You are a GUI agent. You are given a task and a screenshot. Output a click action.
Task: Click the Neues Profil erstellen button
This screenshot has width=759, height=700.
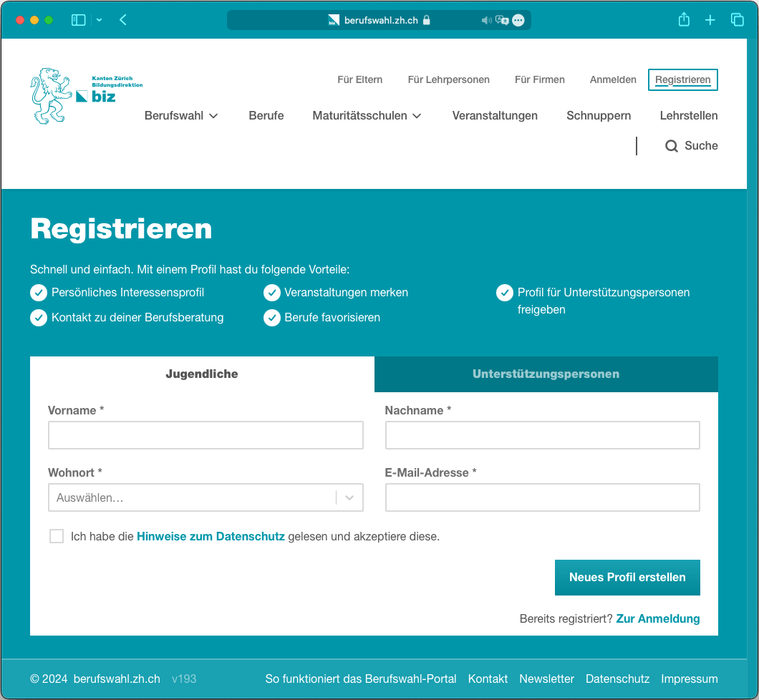pos(627,577)
